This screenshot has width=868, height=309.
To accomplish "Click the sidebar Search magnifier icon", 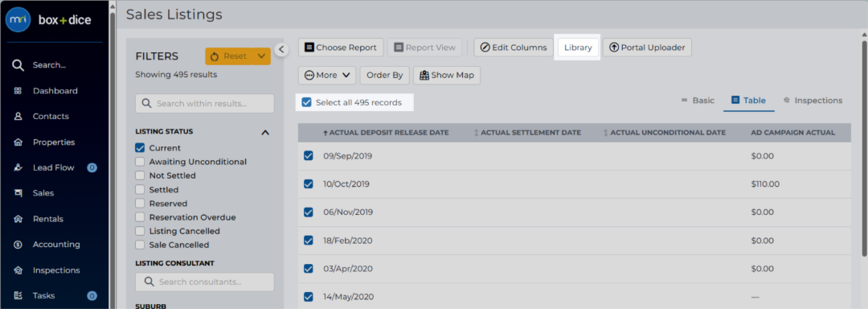I will (x=18, y=65).
